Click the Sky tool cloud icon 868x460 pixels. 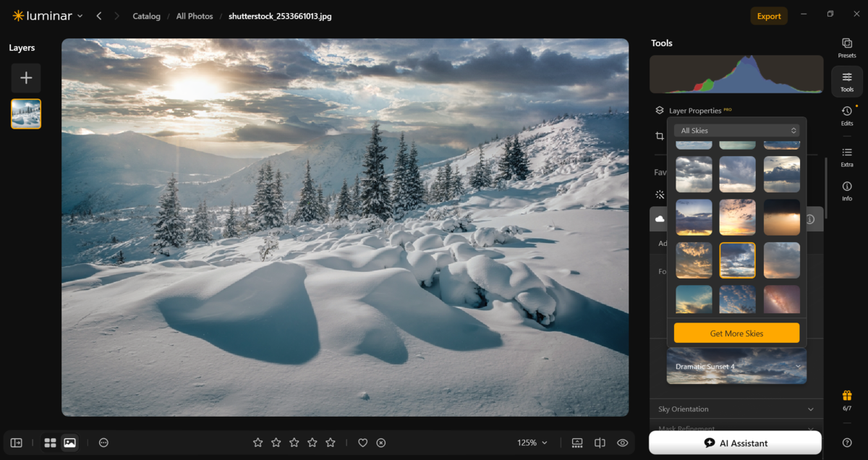(660, 218)
